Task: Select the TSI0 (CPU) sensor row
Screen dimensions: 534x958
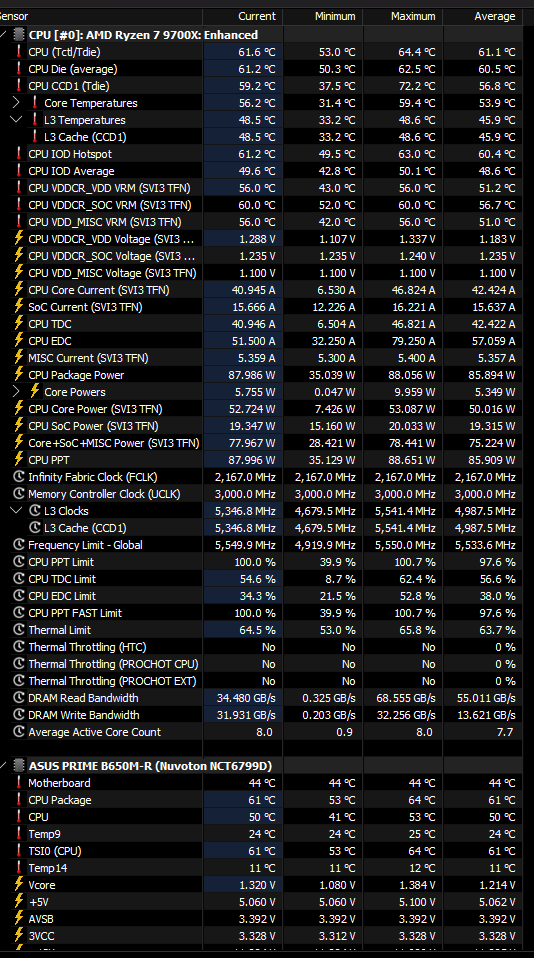Action: pos(262,851)
